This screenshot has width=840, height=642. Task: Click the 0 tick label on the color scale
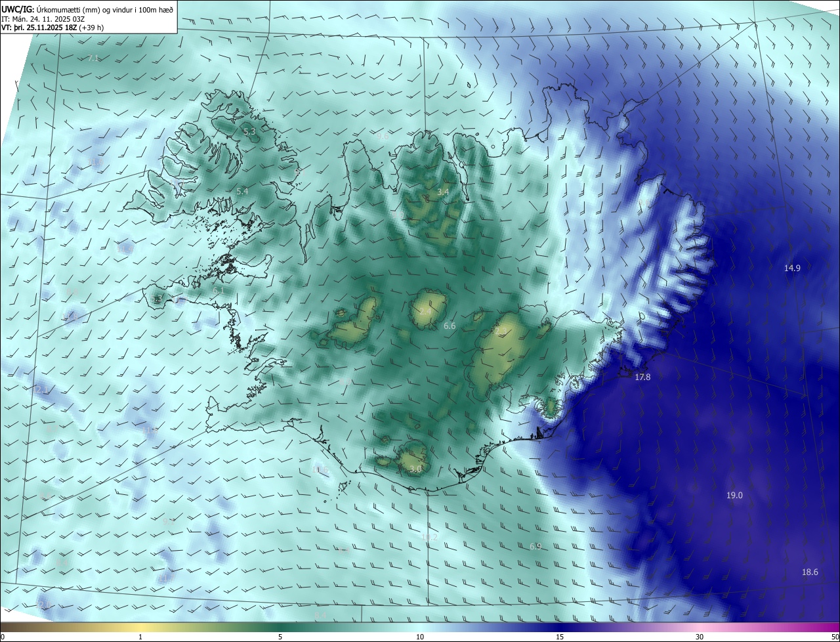click(3, 637)
